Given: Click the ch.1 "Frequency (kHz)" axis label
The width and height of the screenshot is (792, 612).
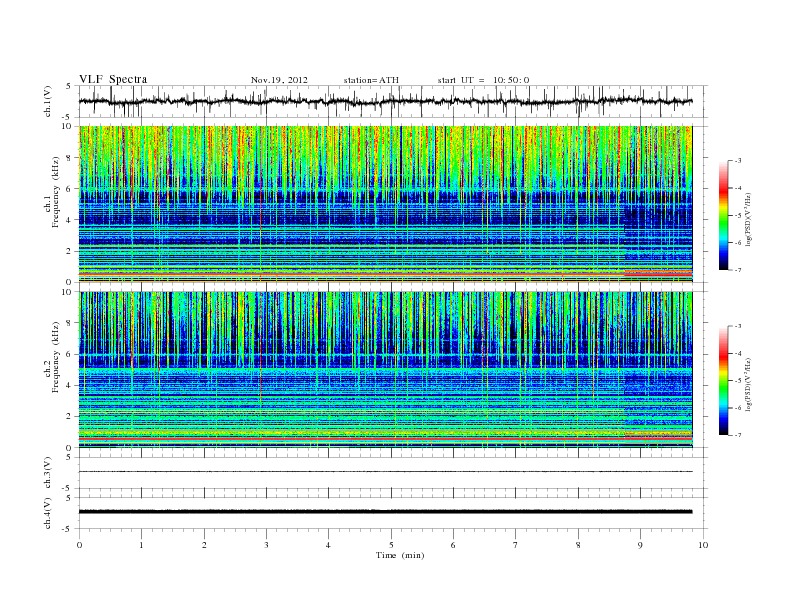Looking at the screenshot, I should [56, 192].
